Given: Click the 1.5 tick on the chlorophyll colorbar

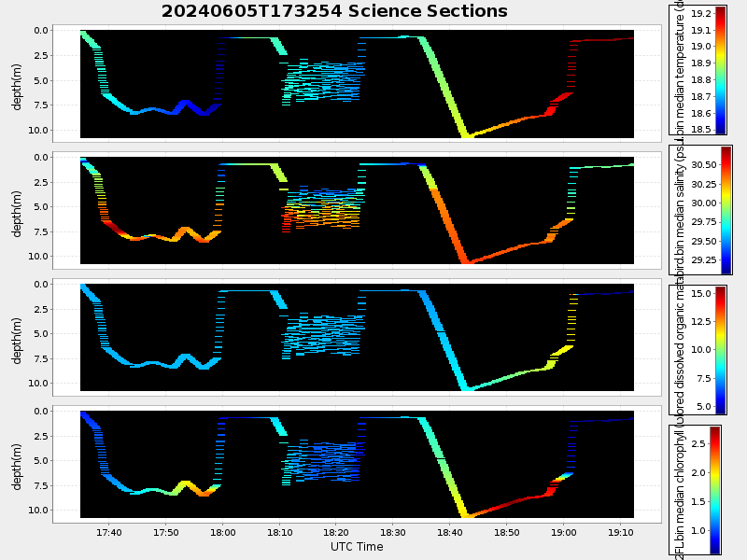Looking at the screenshot, I should pos(698,501).
